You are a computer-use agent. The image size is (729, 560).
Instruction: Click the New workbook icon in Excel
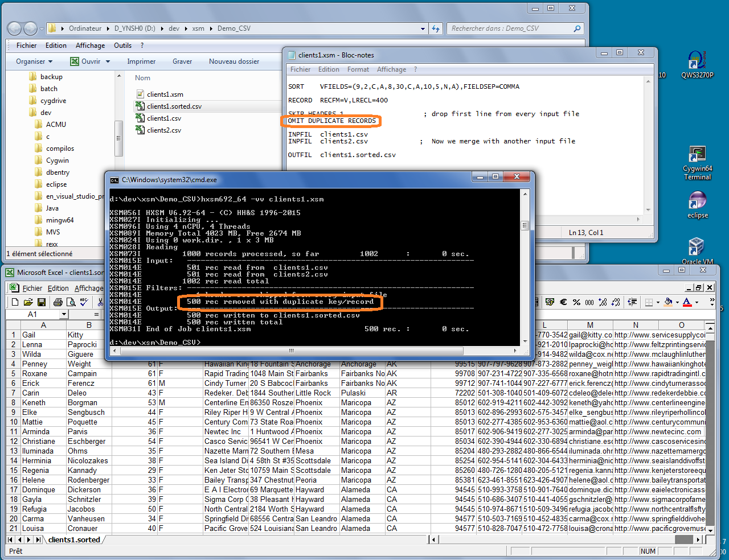point(15,302)
